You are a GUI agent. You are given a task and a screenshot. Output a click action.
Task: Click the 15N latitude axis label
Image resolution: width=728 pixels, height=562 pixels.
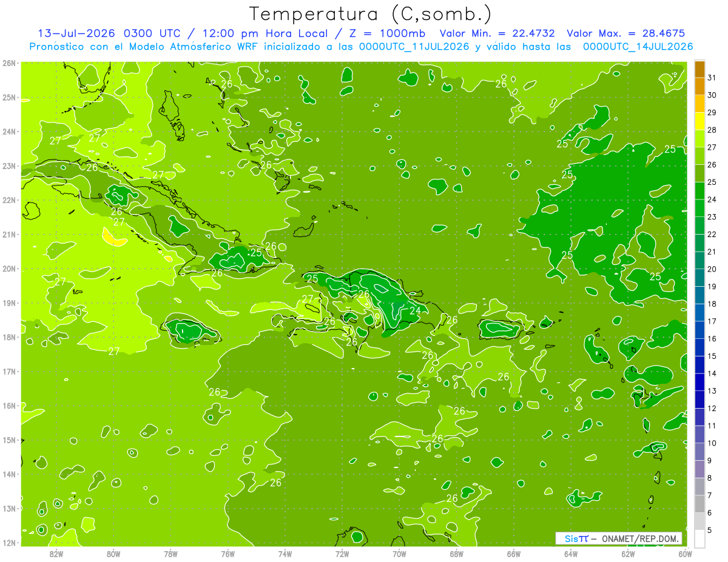point(8,440)
